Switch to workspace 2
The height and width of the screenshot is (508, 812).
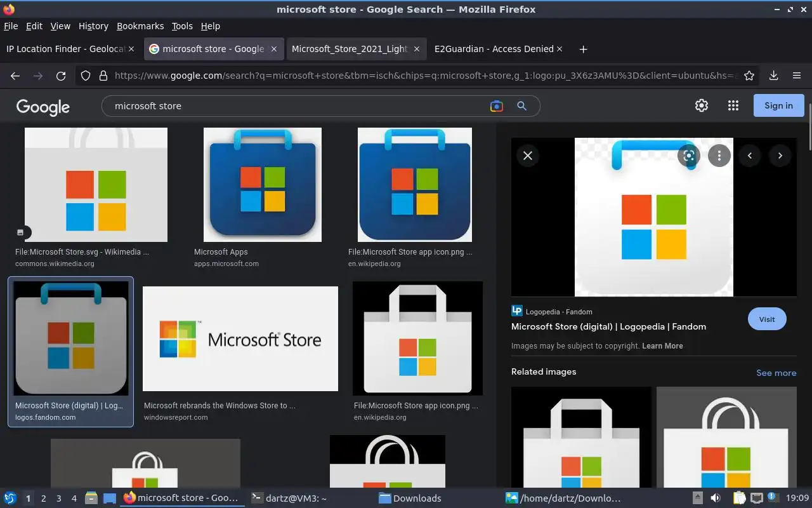[x=44, y=498]
